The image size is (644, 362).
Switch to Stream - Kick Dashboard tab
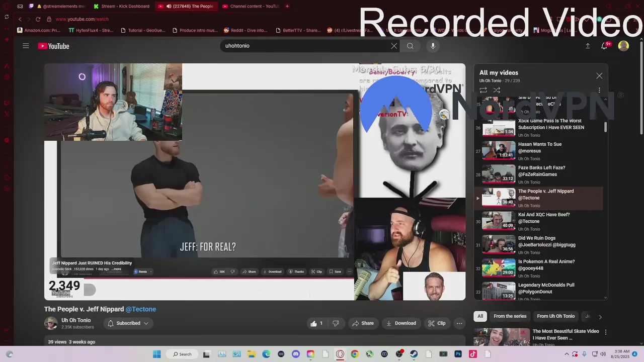(123, 6)
